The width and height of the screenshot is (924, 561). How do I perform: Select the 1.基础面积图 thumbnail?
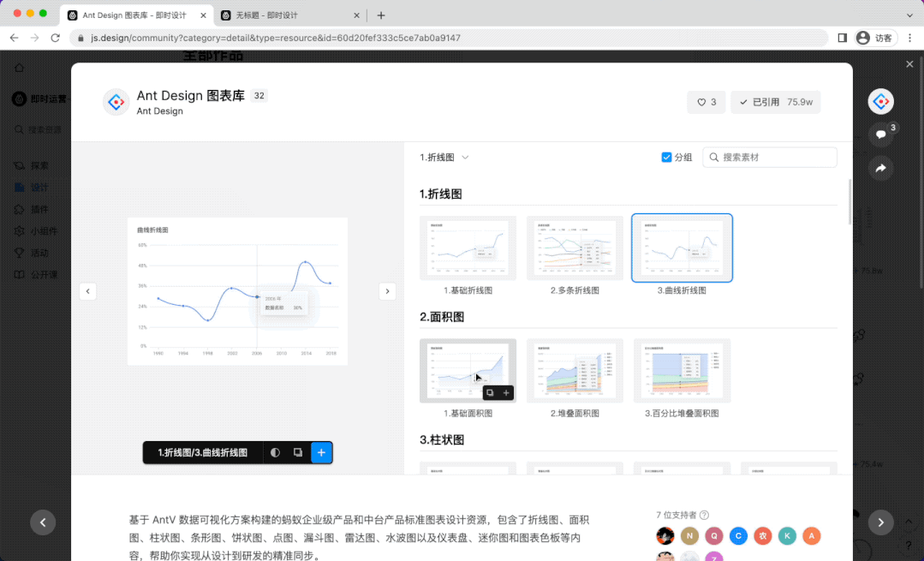point(468,371)
